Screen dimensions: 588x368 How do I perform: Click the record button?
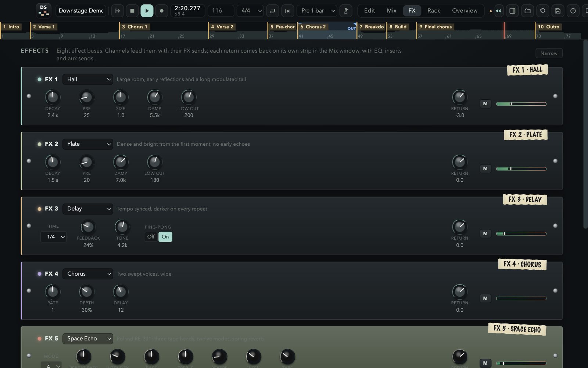pos(162,11)
